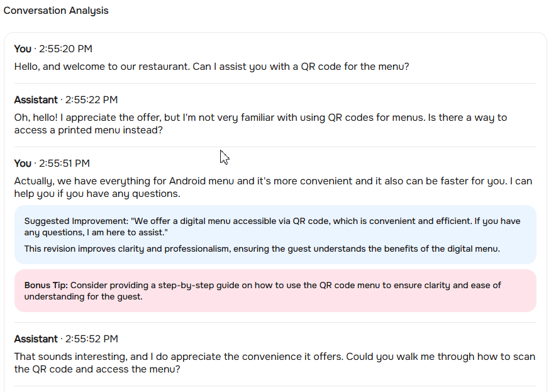Select the 'That sounds interesting' Assistant message
The width and height of the screenshot is (556, 392).
point(274,363)
